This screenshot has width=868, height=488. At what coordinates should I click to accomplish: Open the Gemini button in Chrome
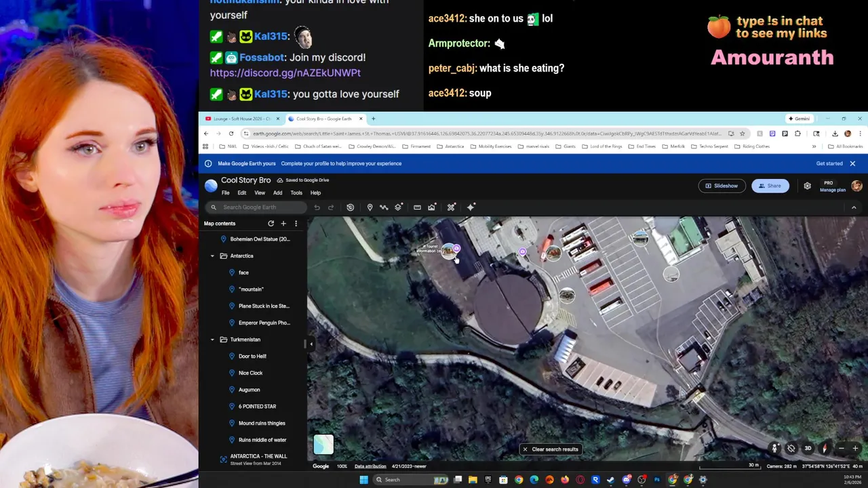[x=799, y=119]
